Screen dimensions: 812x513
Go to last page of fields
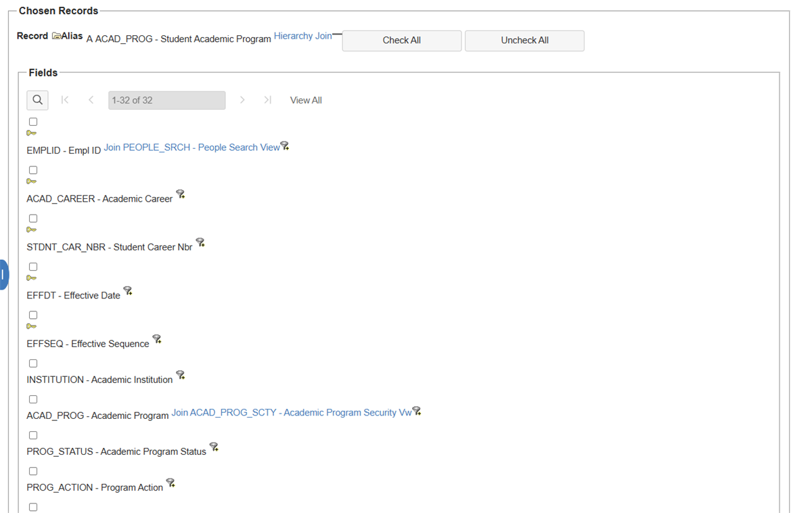pos(268,100)
